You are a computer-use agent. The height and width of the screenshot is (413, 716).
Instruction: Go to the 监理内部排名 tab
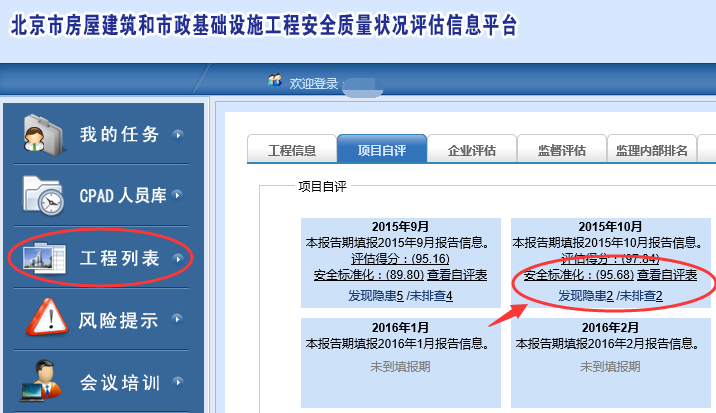(x=652, y=151)
